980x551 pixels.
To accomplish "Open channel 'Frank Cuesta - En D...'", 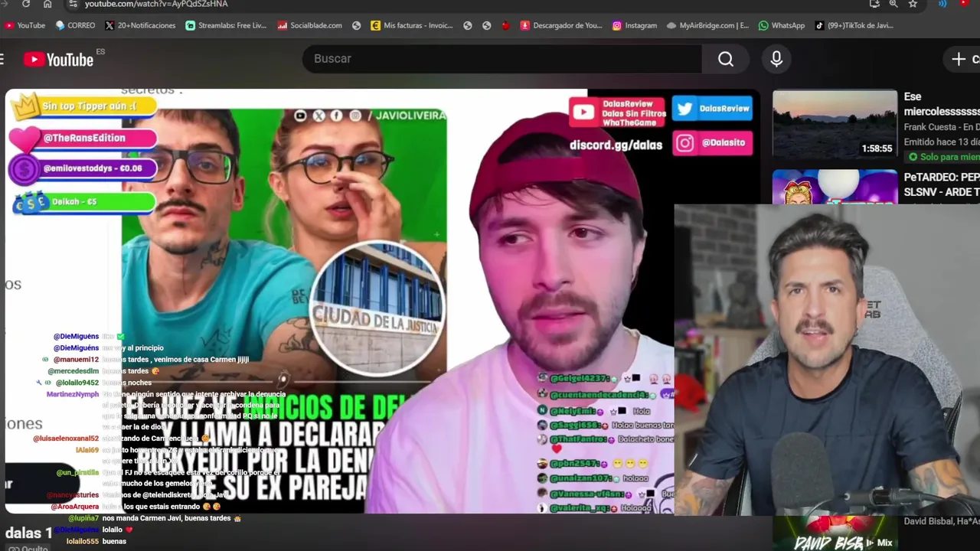I will tap(942, 127).
